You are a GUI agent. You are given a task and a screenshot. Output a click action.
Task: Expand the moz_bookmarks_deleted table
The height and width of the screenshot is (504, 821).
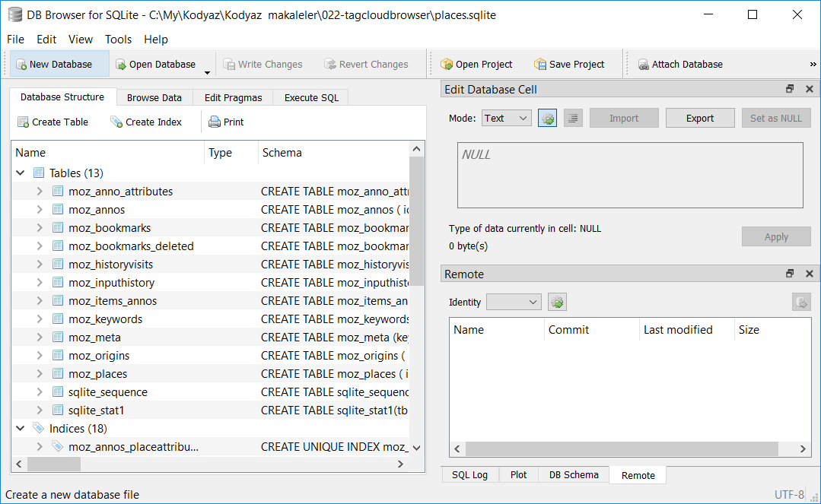coord(40,246)
